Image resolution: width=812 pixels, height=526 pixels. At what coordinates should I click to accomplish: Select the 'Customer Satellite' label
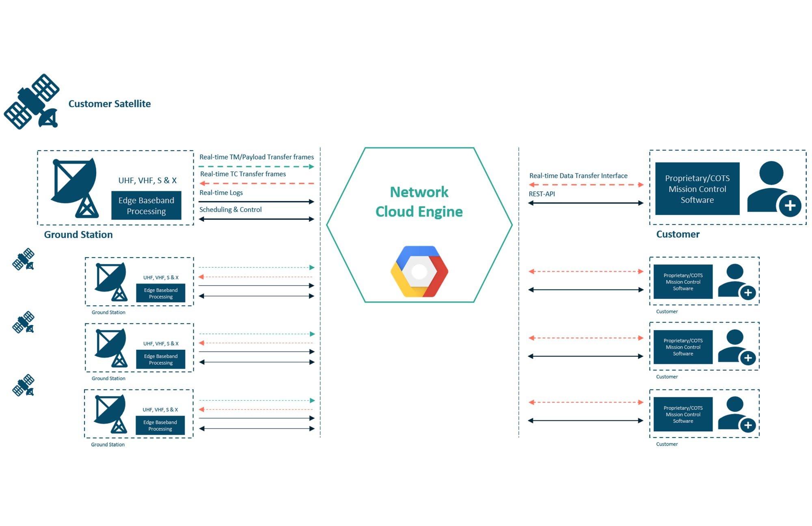[110, 104]
